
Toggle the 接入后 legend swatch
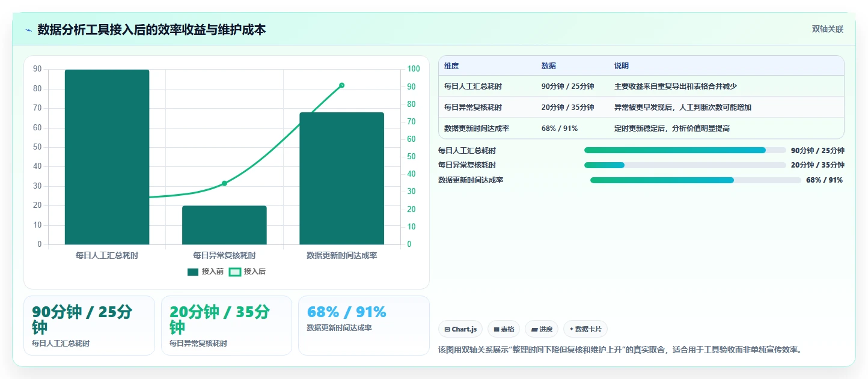click(235, 272)
